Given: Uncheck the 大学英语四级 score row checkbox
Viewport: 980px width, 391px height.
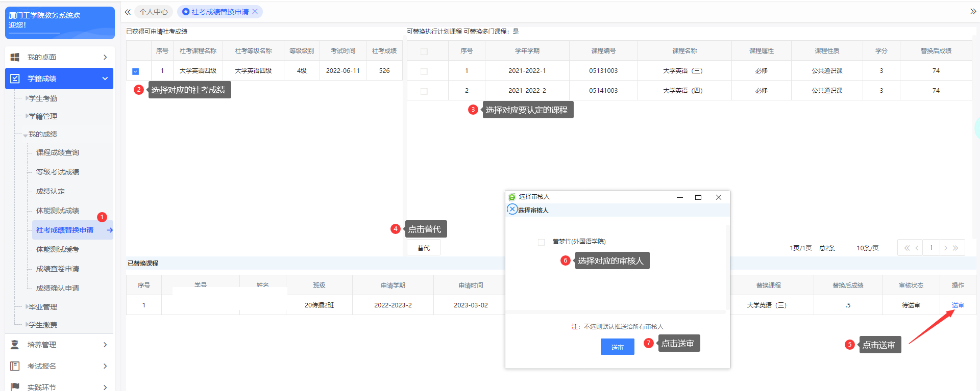Looking at the screenshot, I should [x=135, y=71].
